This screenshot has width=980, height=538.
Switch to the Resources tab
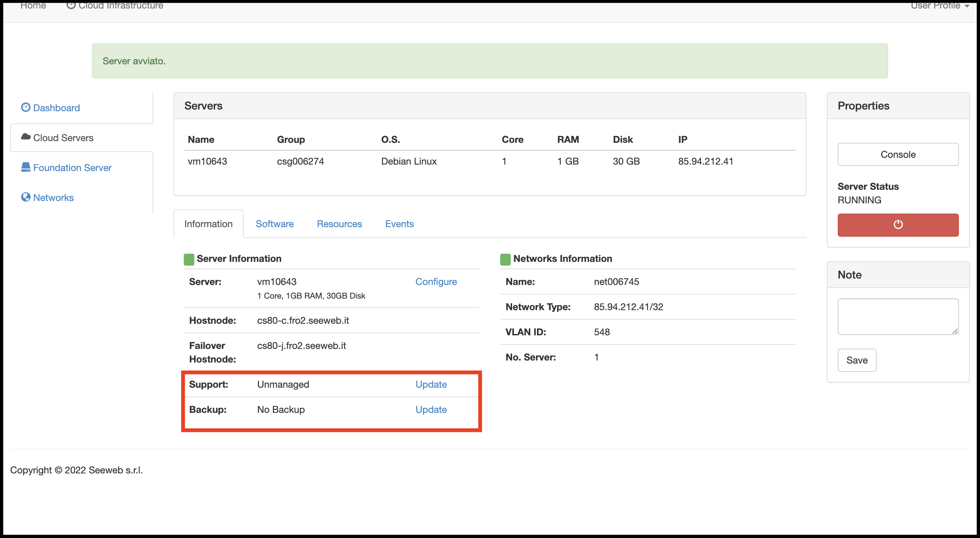point(339,224)
